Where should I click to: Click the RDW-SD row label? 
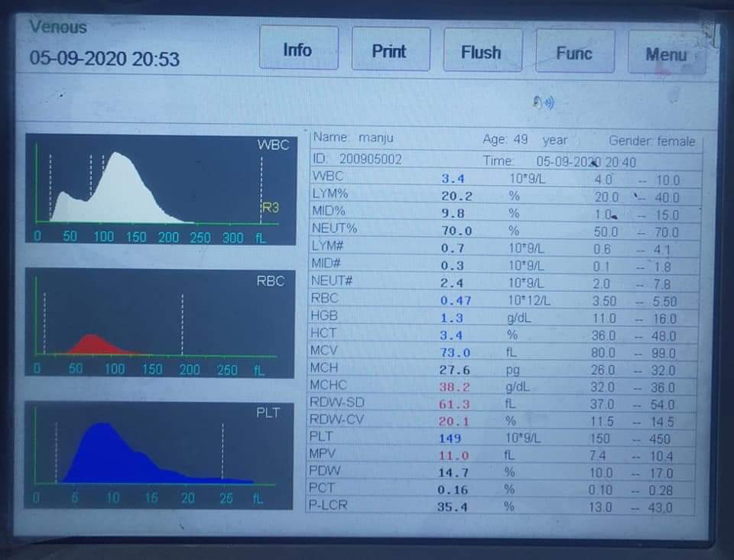pos(337,402)
